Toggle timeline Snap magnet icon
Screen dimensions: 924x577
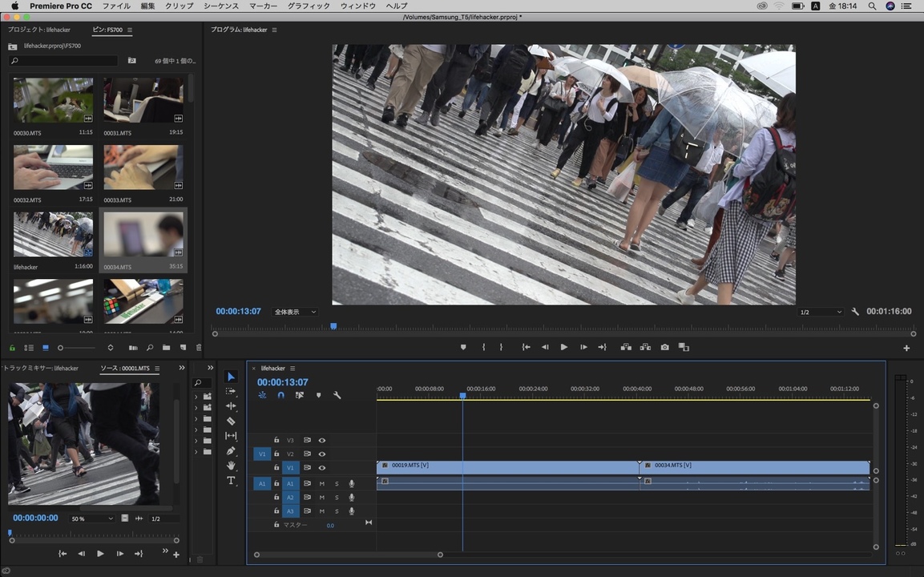281,395
